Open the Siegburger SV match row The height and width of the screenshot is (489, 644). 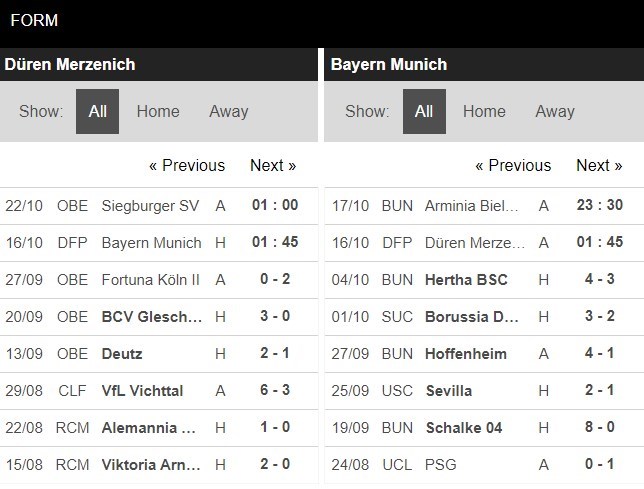(159, 206)
